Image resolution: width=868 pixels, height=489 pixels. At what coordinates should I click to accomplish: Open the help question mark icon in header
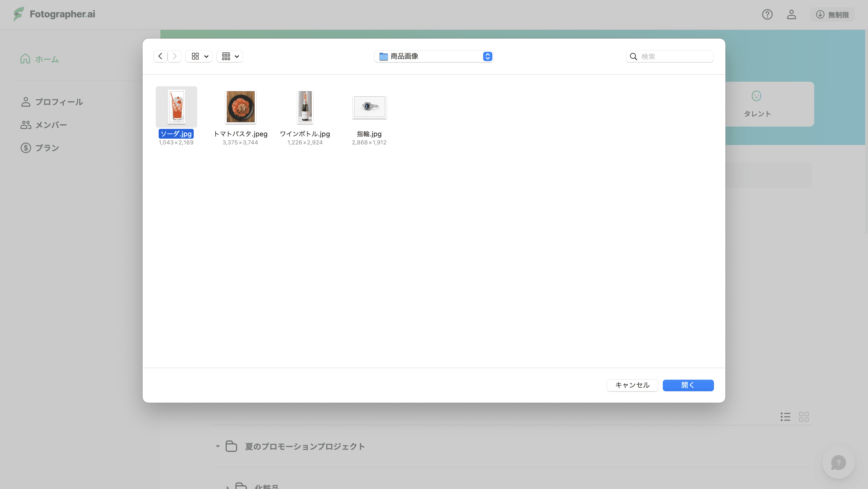(x=767, y=14)
